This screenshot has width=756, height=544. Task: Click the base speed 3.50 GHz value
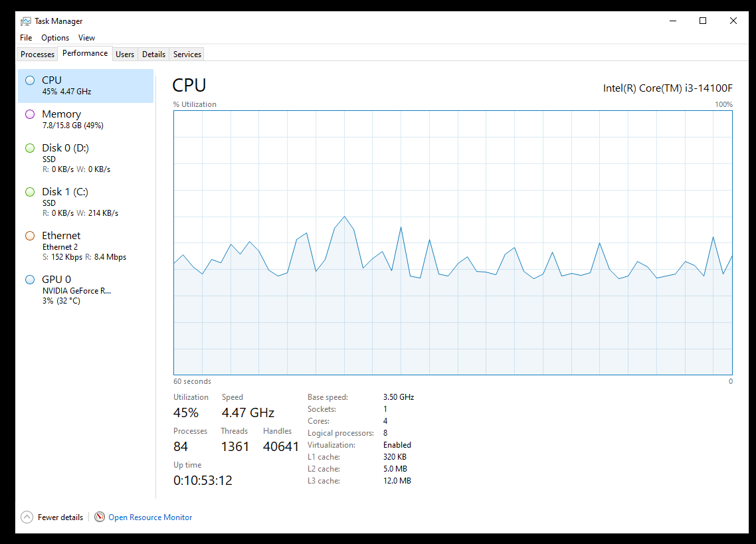point(398,397)
